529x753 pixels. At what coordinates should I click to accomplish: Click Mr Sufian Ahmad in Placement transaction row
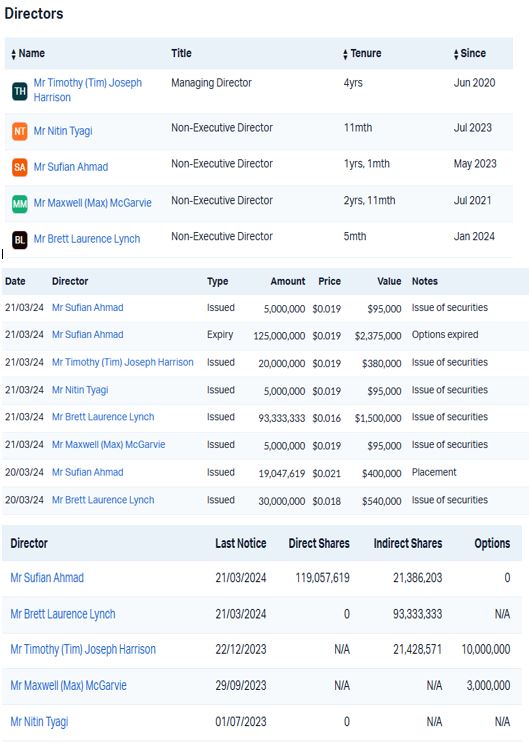click(87, 473)
